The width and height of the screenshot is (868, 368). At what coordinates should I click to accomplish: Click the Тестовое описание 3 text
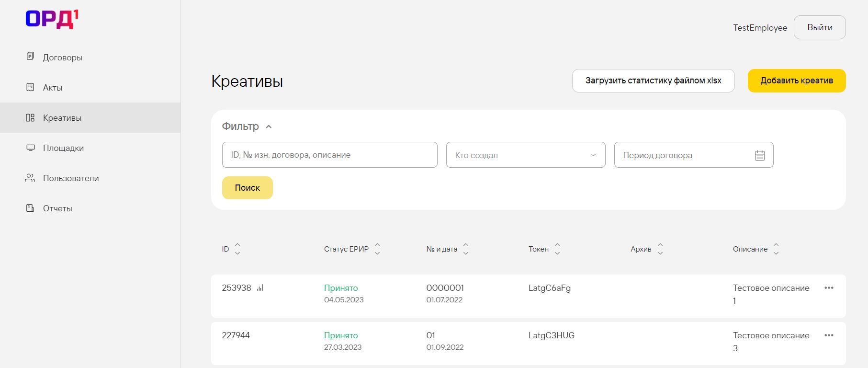(771, 342)
